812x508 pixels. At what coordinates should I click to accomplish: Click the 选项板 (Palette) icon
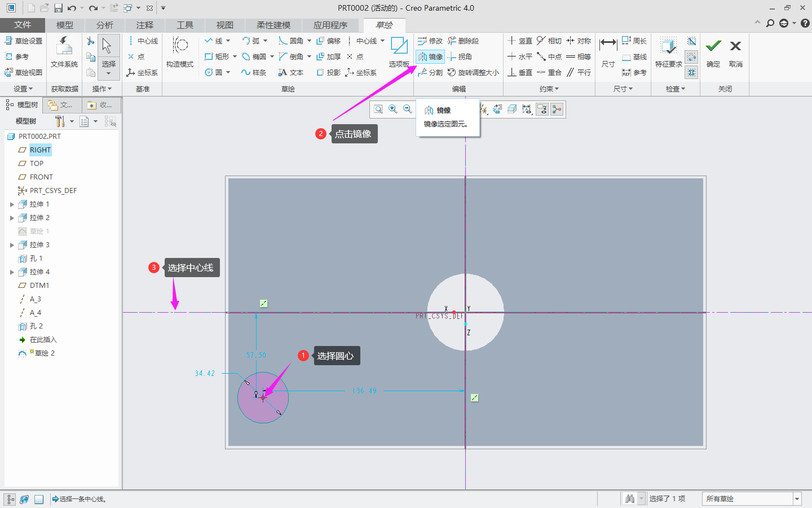[x=399, y=51]
